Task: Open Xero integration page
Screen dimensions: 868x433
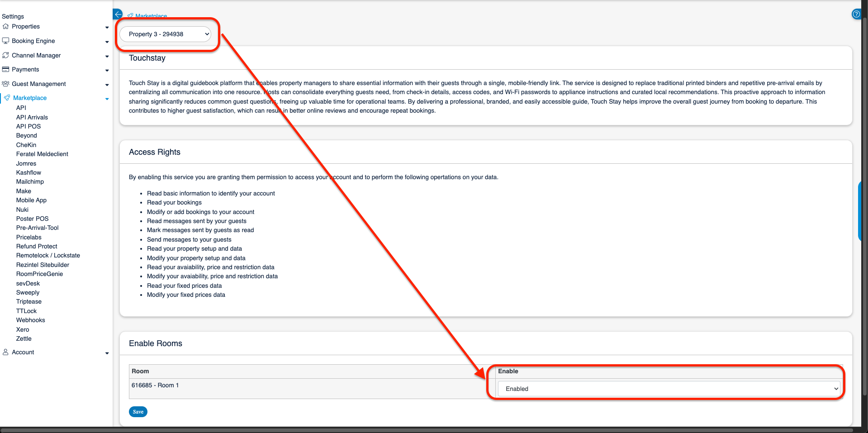Action: tap(23, 329)
